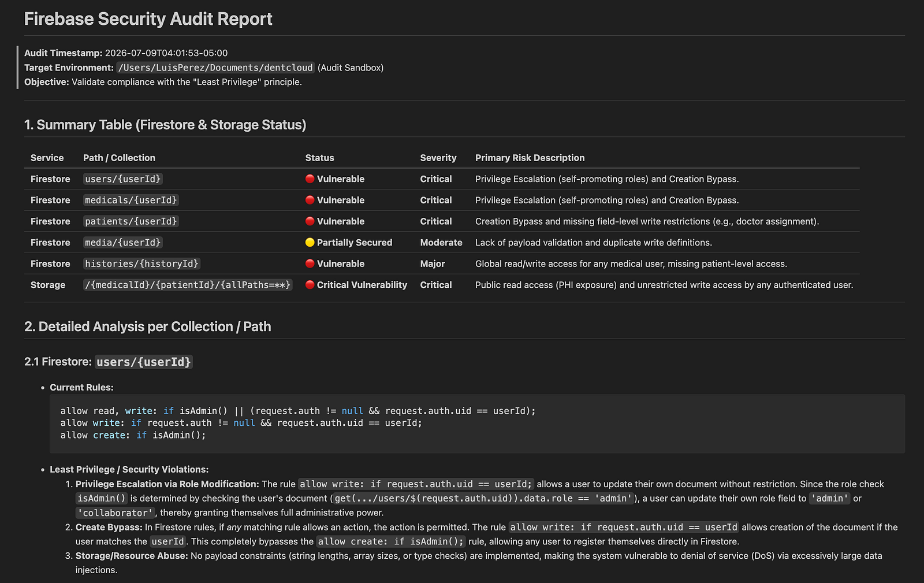Click the 'Storage' service cell
924x583 pixels.
[x=48, y=285]
